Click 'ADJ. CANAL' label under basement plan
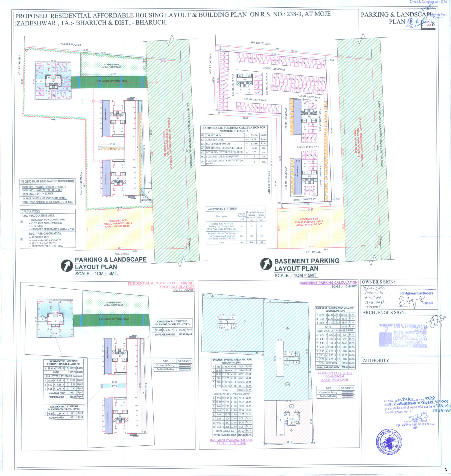Image resolution: width=451 pixels, height=476 pixels. (x=313, y=252)
